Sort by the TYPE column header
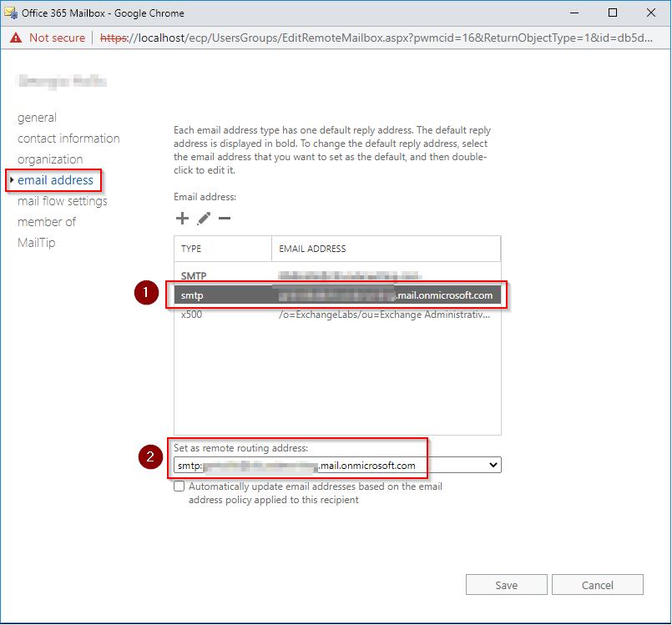Screen dimensions: 672x625 223,249
